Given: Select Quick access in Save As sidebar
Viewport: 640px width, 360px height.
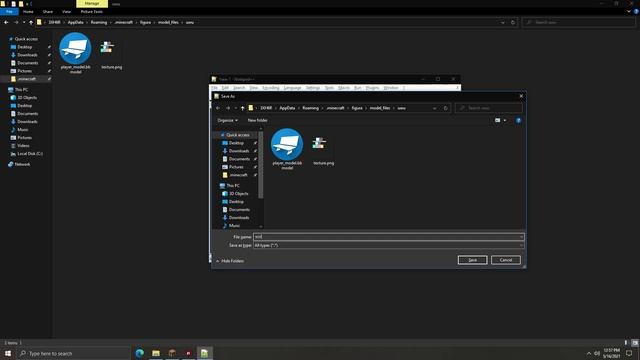Looking at the screenshot, I should pos(238,135).
